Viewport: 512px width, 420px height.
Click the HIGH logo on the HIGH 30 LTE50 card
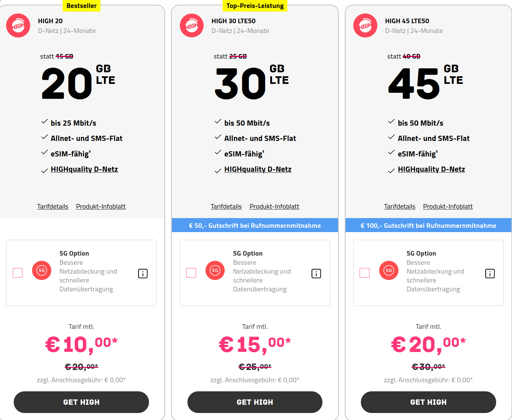point(191,25)
